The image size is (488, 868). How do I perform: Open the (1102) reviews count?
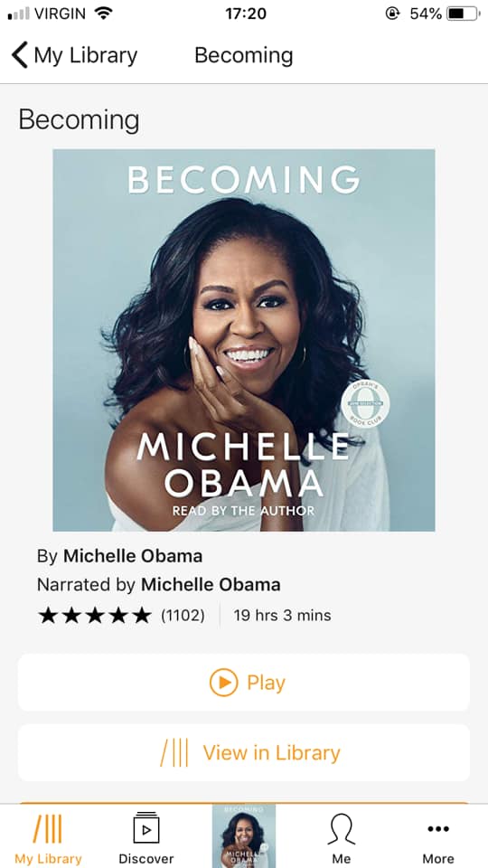[183, 616]
